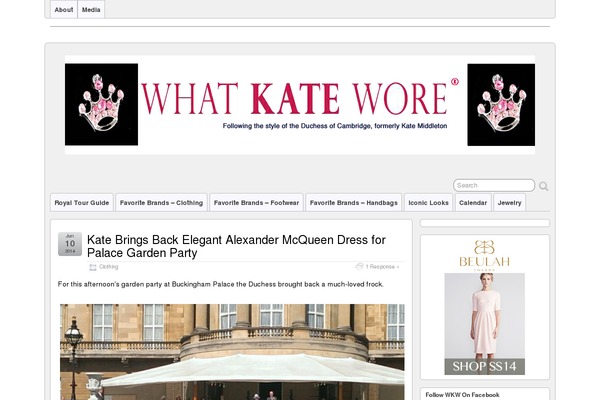
Task: Click the right crown logo image
Action: (501, 104)
